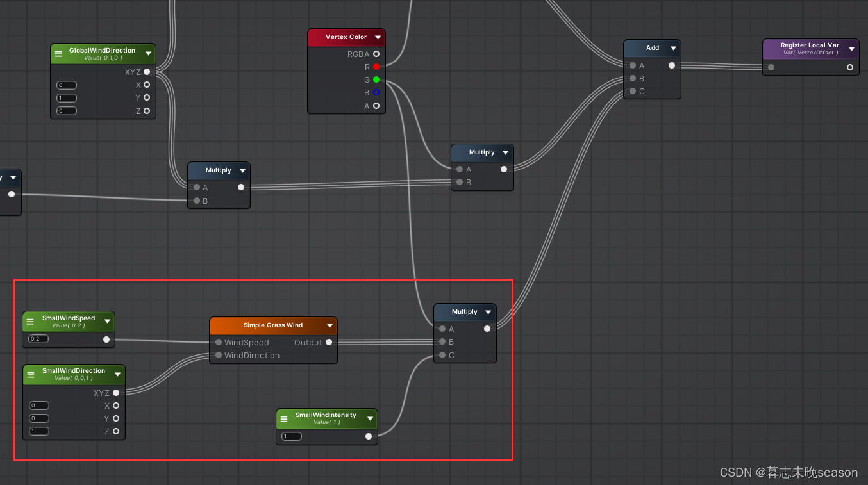Open the Simple Grass Wind dropdown arrow

(x=330, y=325)
